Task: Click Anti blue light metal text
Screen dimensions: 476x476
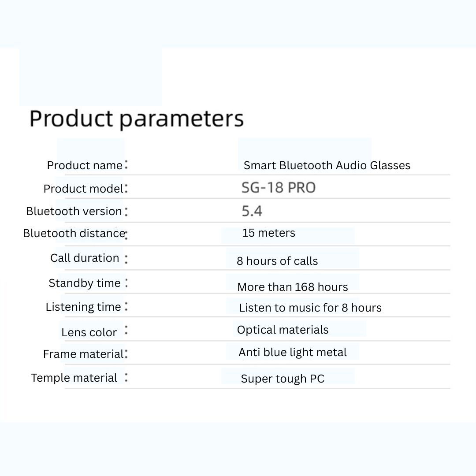Action: tap(292, 353)
